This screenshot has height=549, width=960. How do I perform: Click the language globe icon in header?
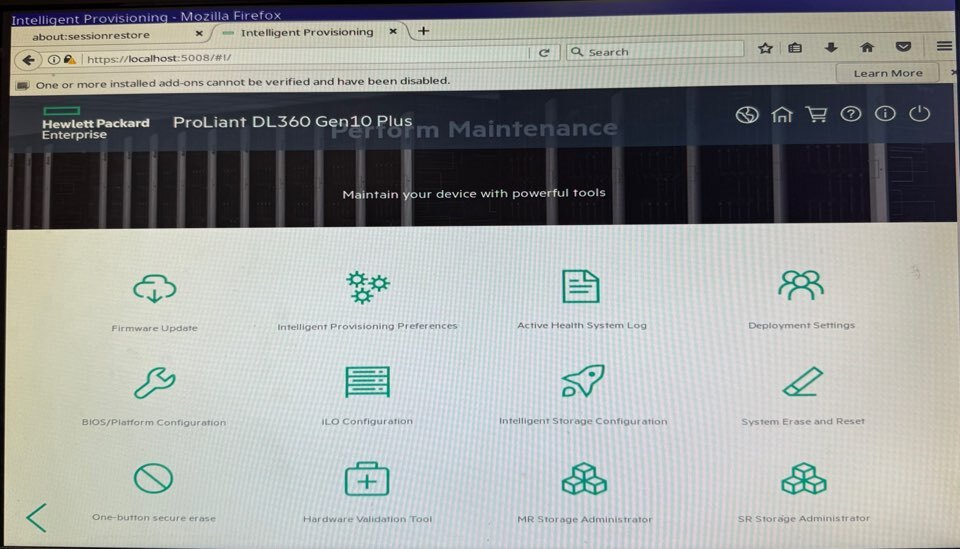[x=747, y=115]
